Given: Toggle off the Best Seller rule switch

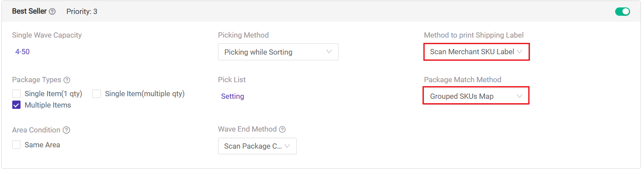Looking at the screenshot, I should (x=623, y=12).
